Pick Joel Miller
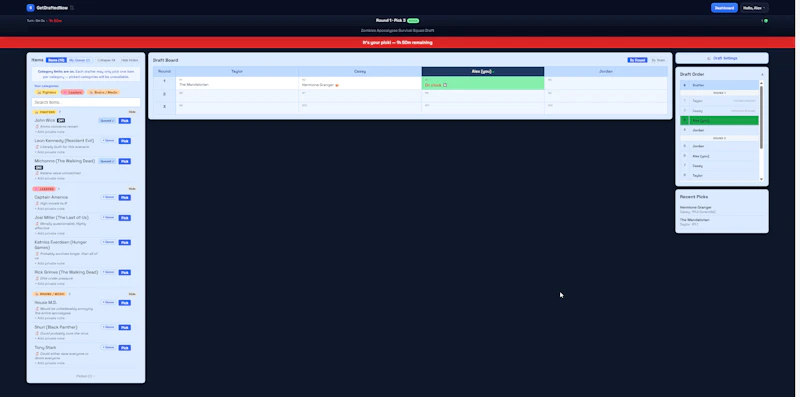The image size is (800, 397). [x=124, y=218]
